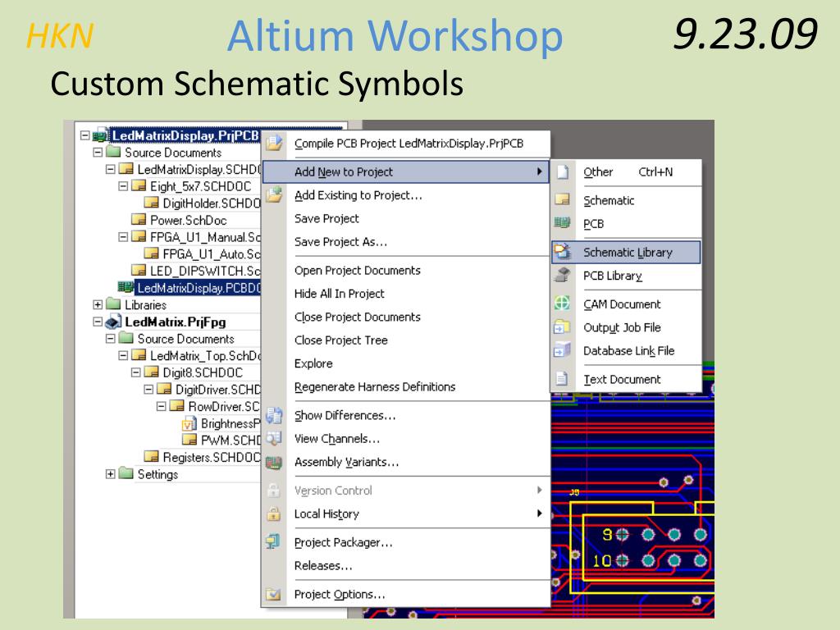The height and width of the screenshot is (630, 840).
Task: Collapse the LedMatrix.PrjFpg project node
Action: coord(98,322)
